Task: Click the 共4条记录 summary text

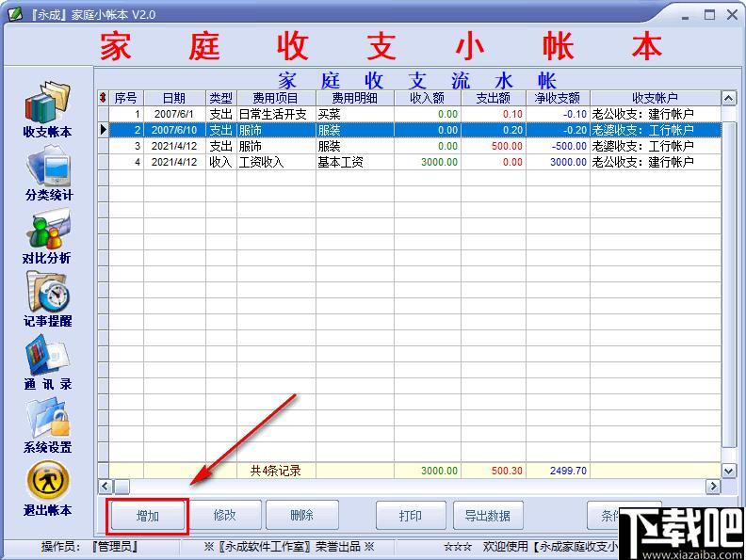Action: [x=276, y=471]
